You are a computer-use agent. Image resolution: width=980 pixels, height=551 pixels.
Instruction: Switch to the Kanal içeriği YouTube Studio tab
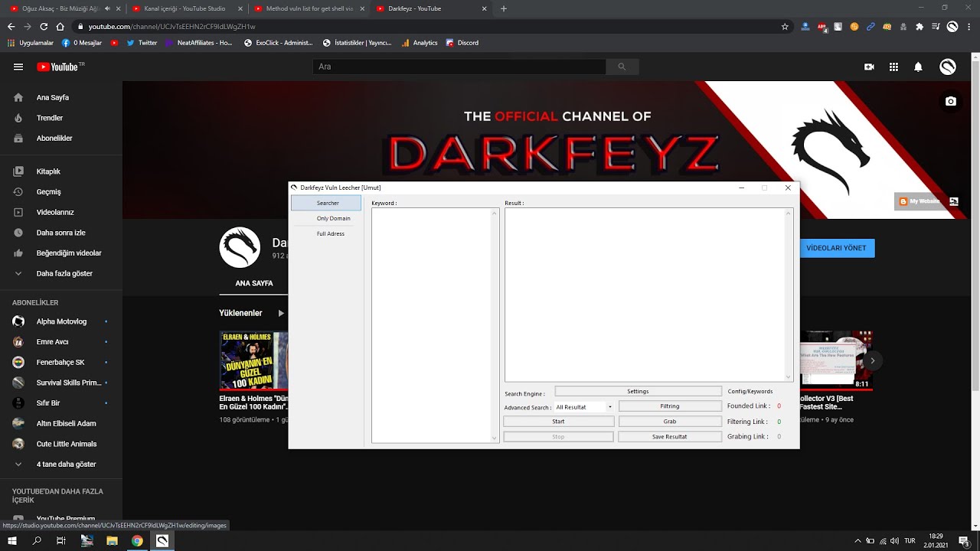tap(185, 8)
